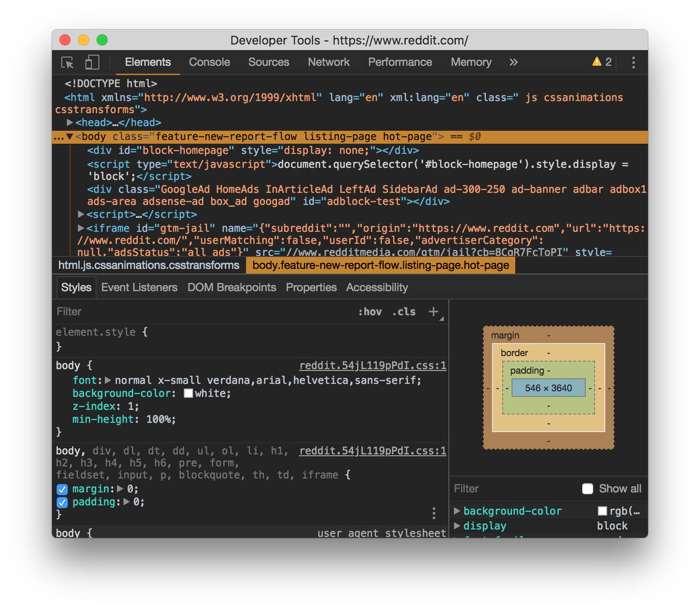Open the DevTools three-dot menu

633,62
